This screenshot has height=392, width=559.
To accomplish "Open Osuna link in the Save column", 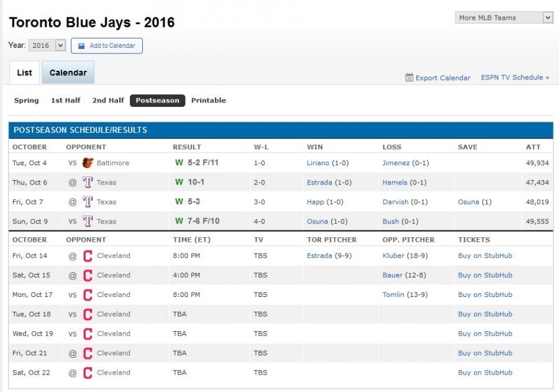I will click(x=468, y=202).
